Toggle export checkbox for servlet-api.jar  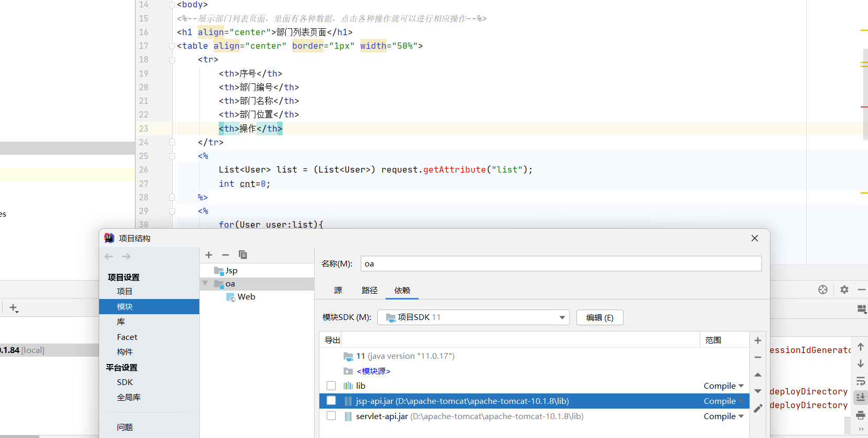(331, 416)
